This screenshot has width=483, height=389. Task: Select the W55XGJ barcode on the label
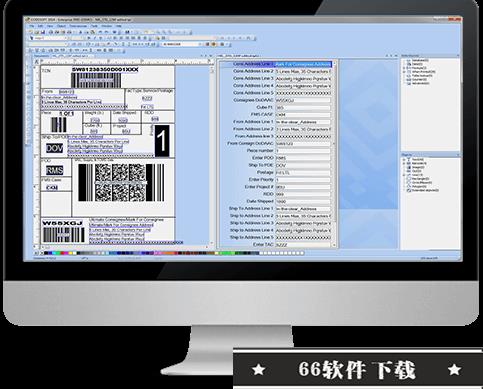pos(63,234)
